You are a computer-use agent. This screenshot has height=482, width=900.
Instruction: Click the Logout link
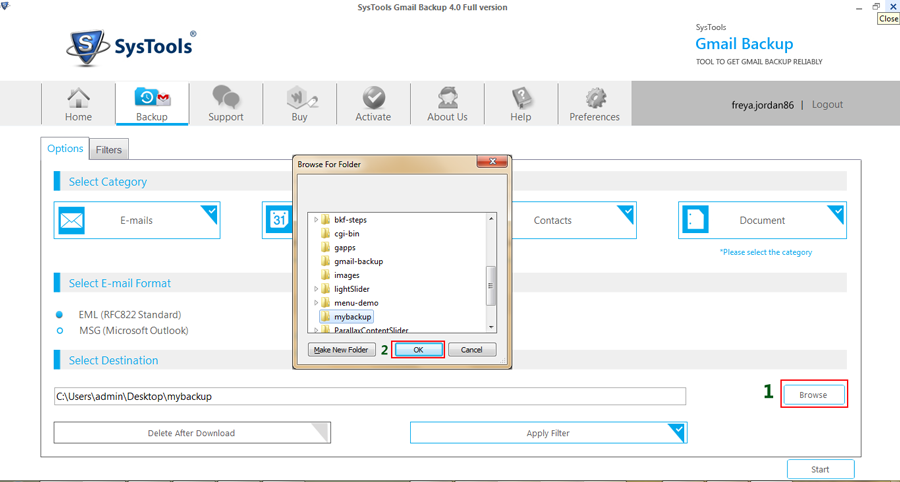pos(827,104)
